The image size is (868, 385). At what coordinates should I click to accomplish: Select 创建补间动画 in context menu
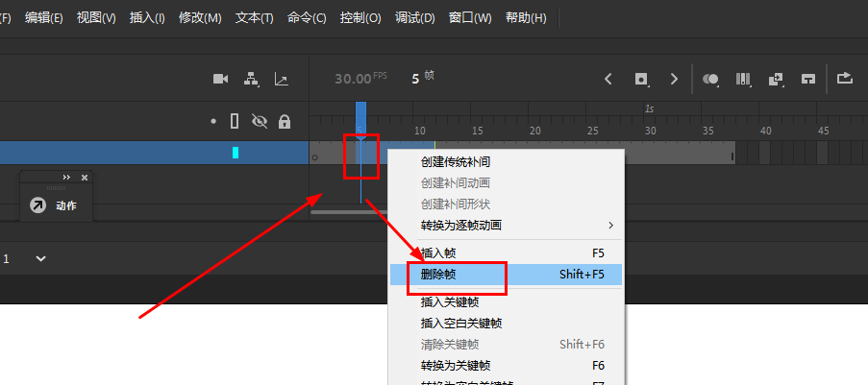click(507, 183)
